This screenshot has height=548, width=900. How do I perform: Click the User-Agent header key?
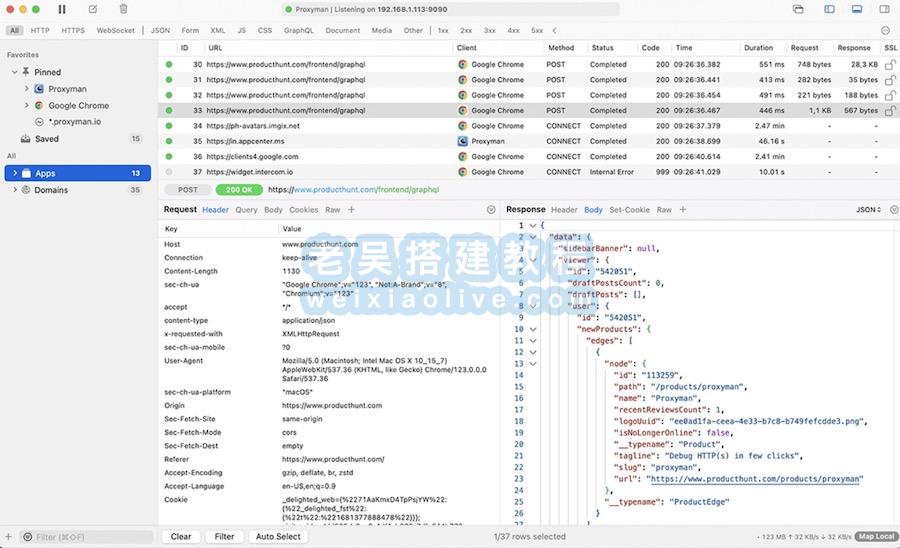tap(184, 361)
